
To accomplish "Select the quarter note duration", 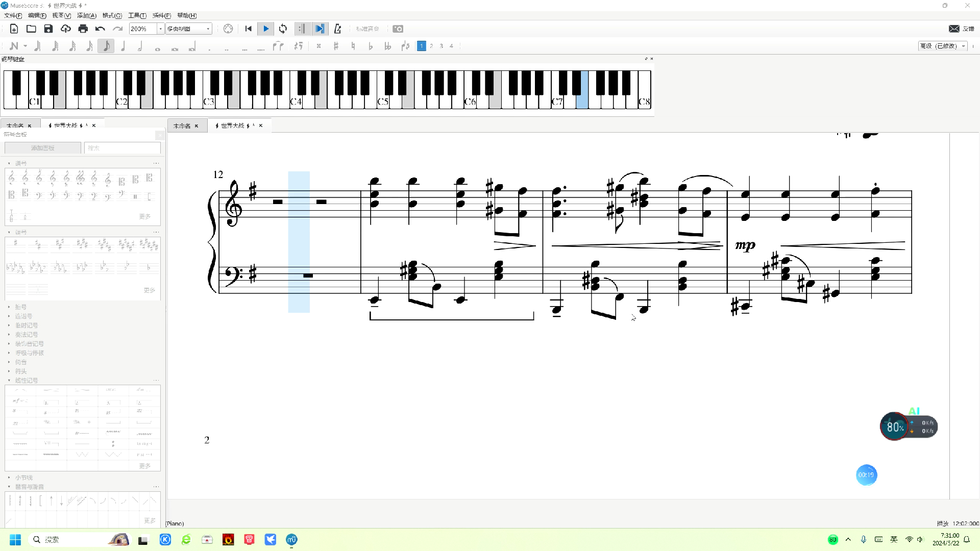I will click(x=123, y=46).
